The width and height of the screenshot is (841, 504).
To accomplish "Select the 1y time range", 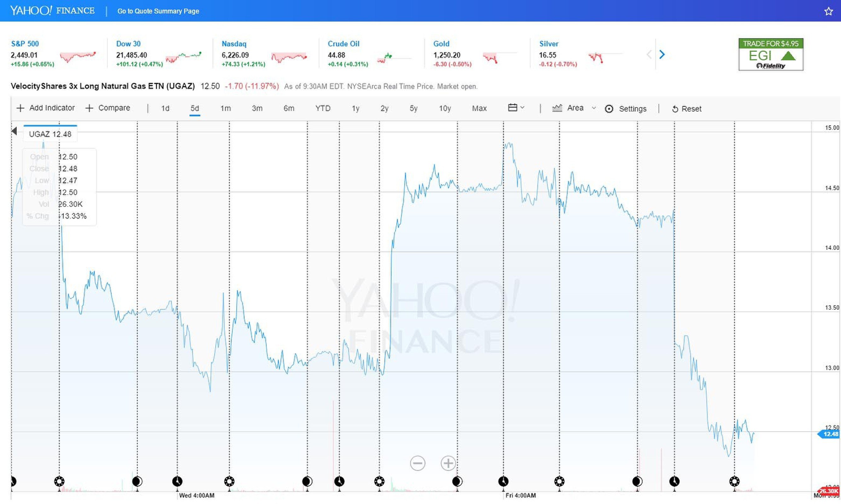I will click(356, 108).
